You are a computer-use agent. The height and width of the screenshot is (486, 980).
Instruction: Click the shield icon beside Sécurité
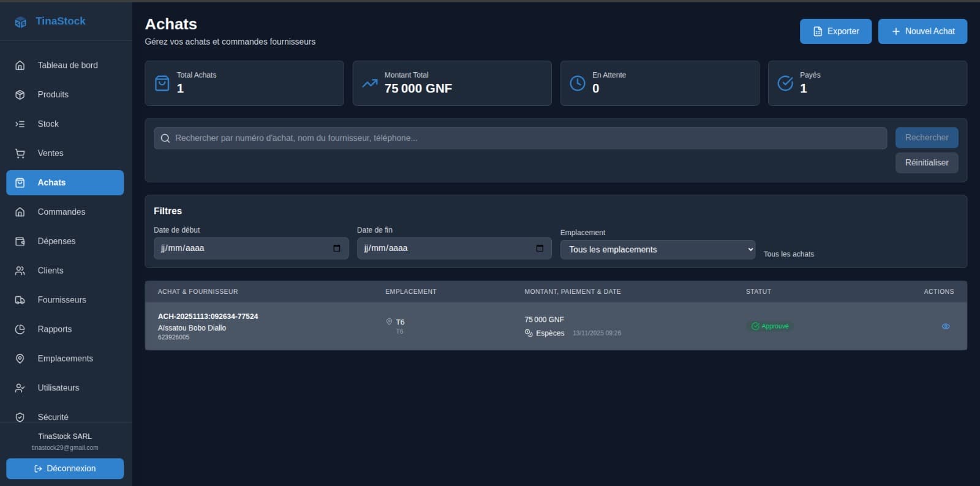pos(20,417)
